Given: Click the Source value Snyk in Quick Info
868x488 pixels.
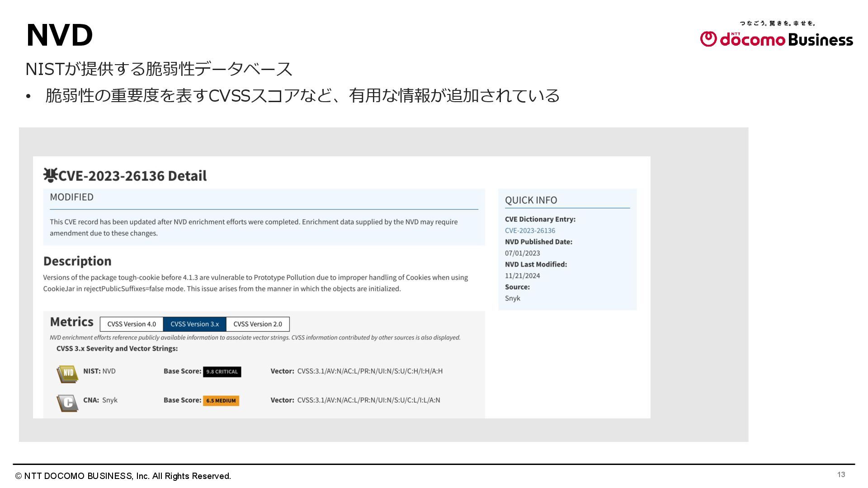Looking at the screenshot, I should (513, 298).
